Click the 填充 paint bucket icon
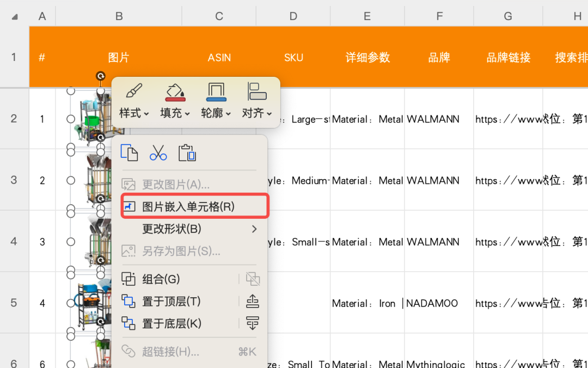The width and height of the screenshot is (588, 368). (175, 91)
